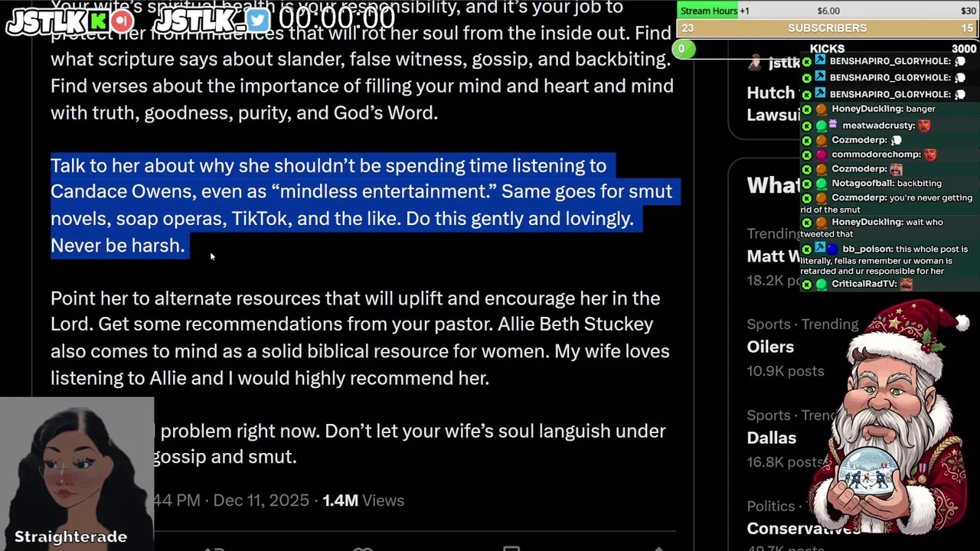Open the Oilers trending topic
The image size is (980, 551).
click(x=770, y=347)
